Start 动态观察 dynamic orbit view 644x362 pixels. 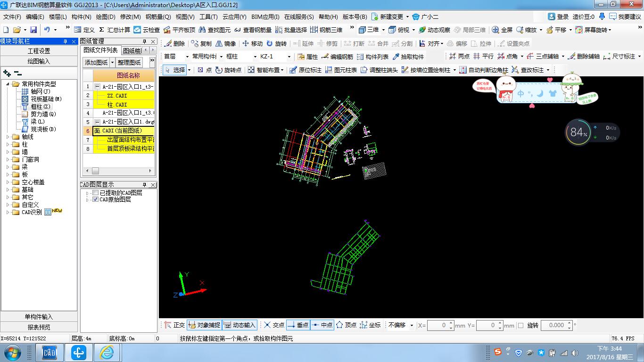(x=434, y=30)
